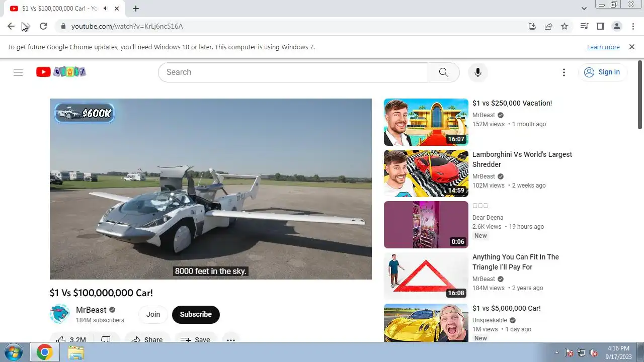Open Chrome media controls icon
This screenshot has height=362, width=644.
pyautogui.click(x=584, y=26)
